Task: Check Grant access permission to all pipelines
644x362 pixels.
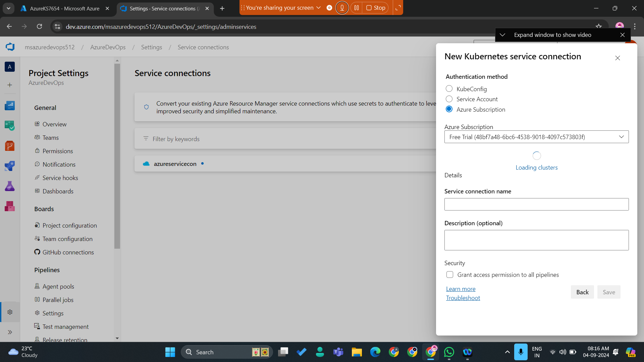Action: pos(450,275)
